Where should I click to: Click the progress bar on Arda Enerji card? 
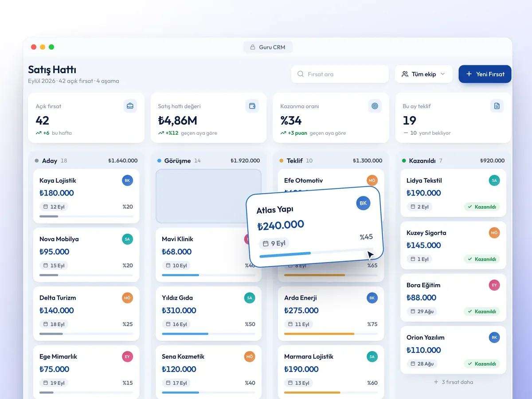click(331, 334)
